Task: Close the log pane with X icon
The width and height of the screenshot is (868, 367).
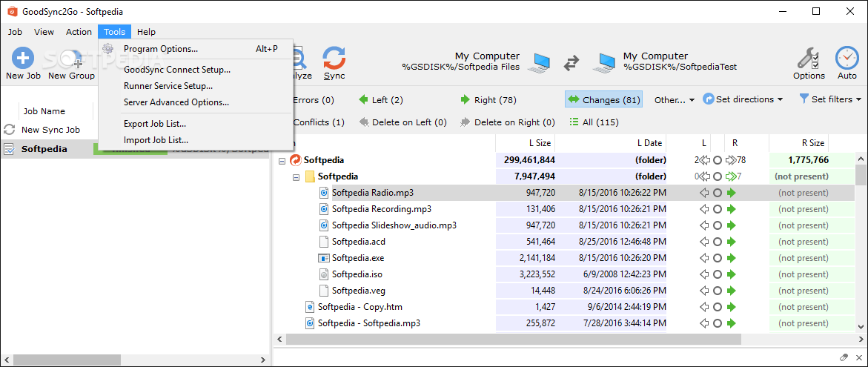Action: (x=858, y=357)
